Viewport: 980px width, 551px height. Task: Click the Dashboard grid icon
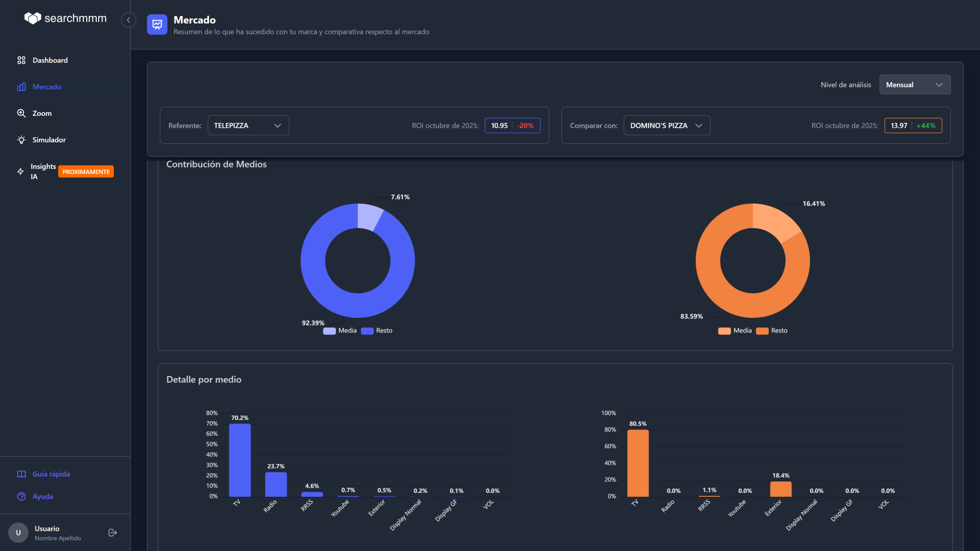(x=21, y=60)
